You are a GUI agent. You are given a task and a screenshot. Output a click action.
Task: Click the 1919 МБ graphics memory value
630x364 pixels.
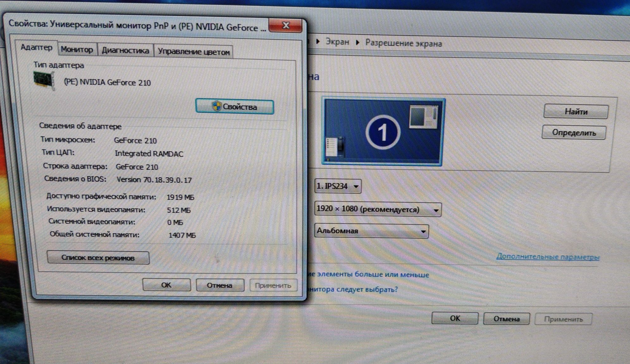coord(180,197)
